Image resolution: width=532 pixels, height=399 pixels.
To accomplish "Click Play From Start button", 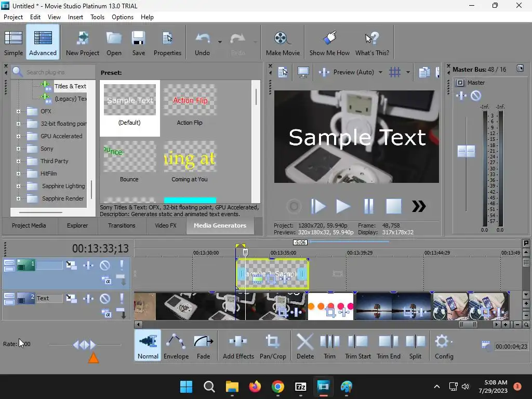I will point(318,206).
